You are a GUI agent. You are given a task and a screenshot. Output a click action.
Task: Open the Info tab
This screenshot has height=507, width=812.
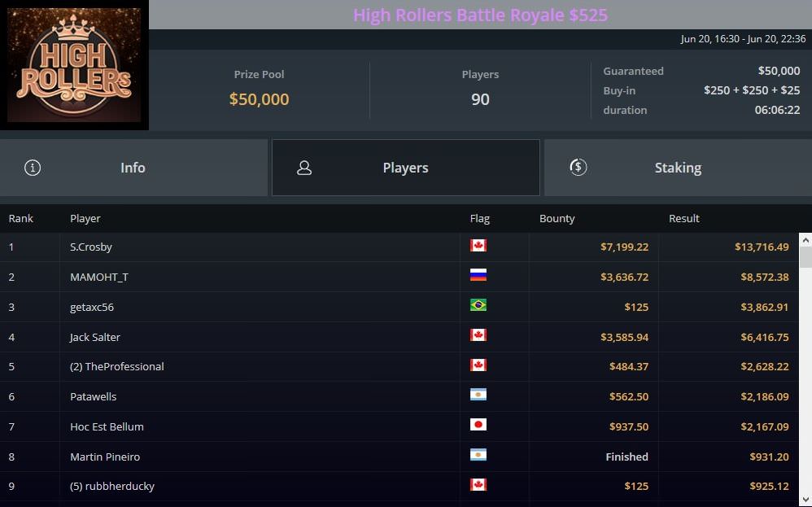133,168
